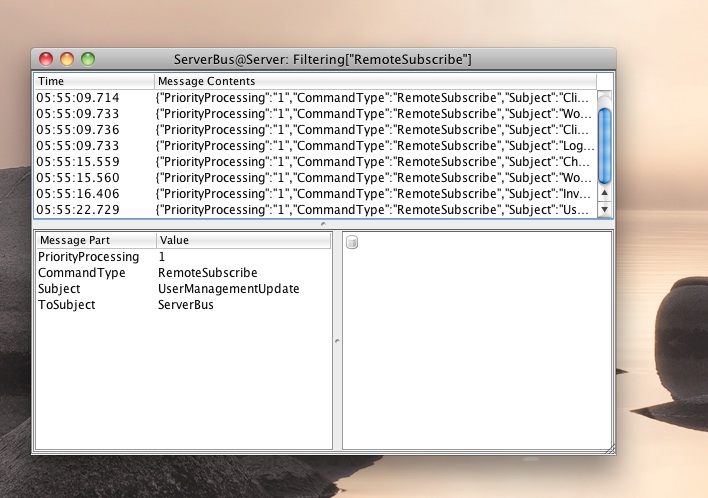
Task: Click the red close window button
Action: tap(46, 60)
